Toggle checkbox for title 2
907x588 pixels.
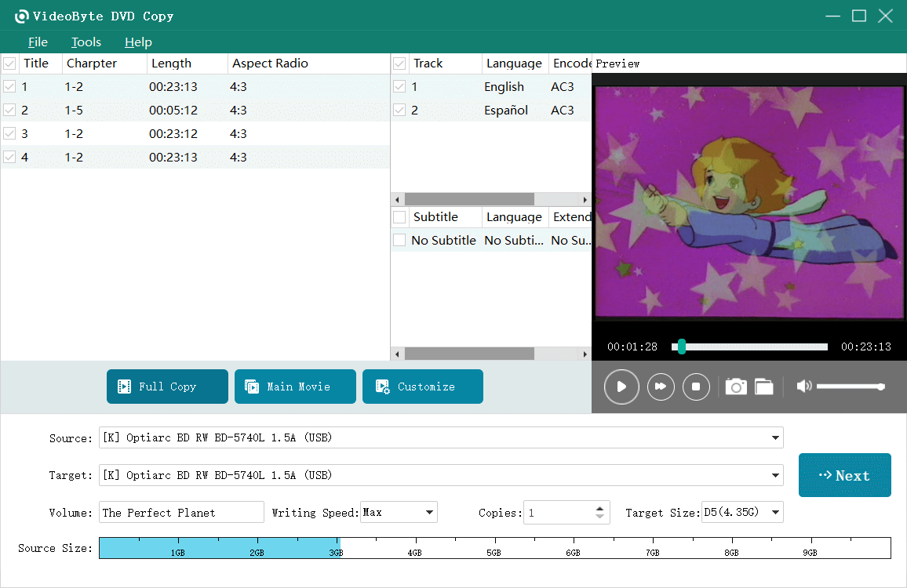pyautogui.click(x=9, y=110)
